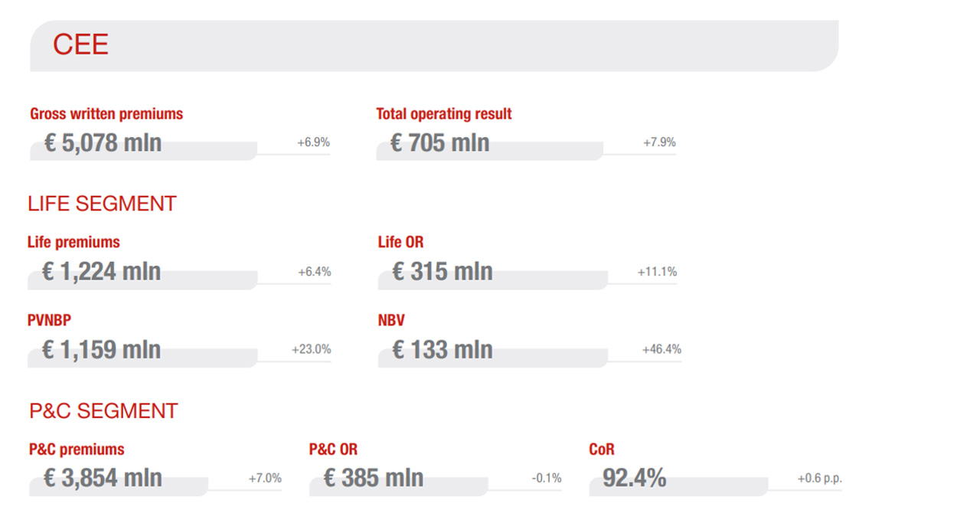Image resolution: width=980 pixels, height=513 pixels.
Task: Select the Life OR label
Action: pyautogui.click(x=400, y=243)
